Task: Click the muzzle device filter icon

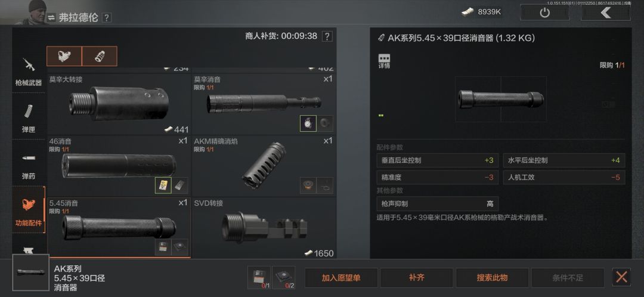Action: tap(100, 56)
